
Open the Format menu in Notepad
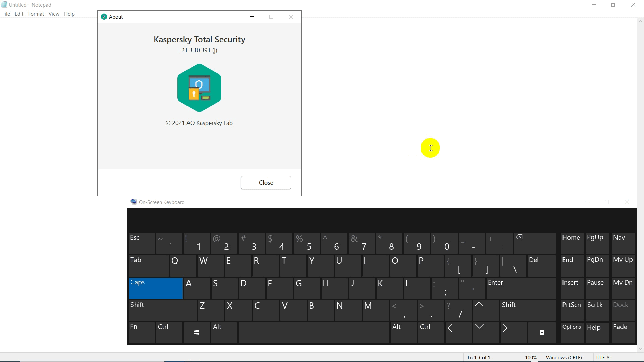click(36, 14)
